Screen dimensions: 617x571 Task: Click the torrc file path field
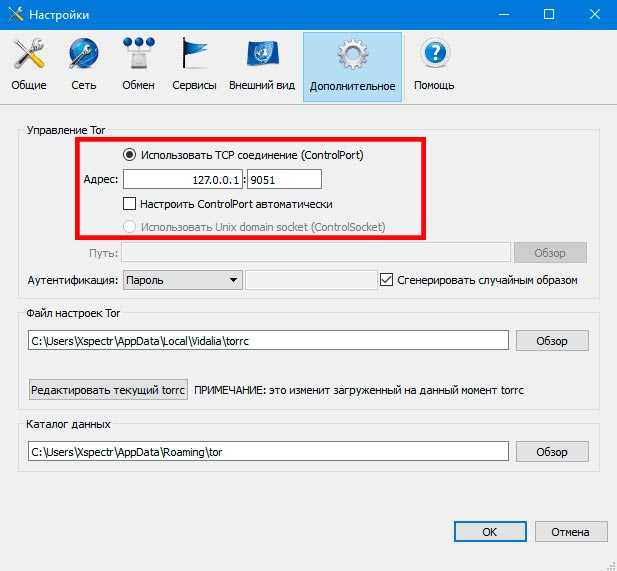268,340
